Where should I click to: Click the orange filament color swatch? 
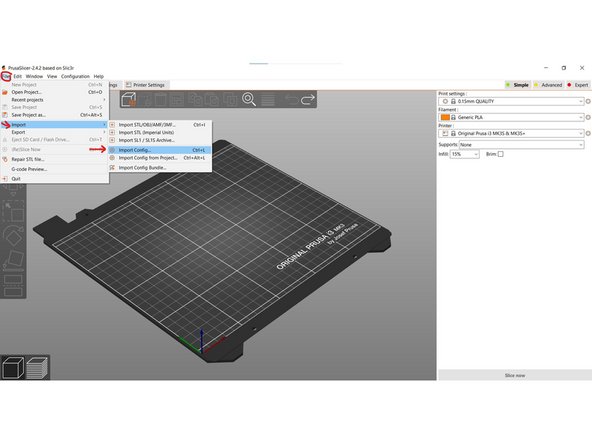[x=445, y=117]
